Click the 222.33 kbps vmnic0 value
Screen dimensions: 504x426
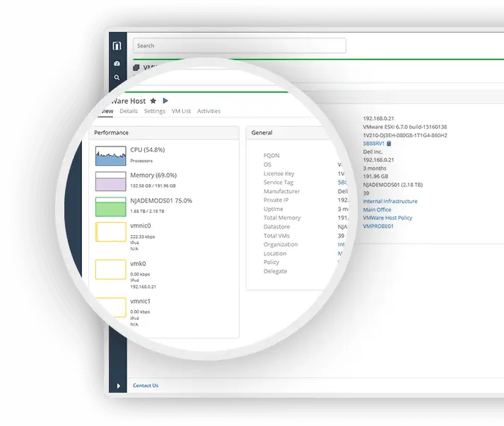click(142, 236)
